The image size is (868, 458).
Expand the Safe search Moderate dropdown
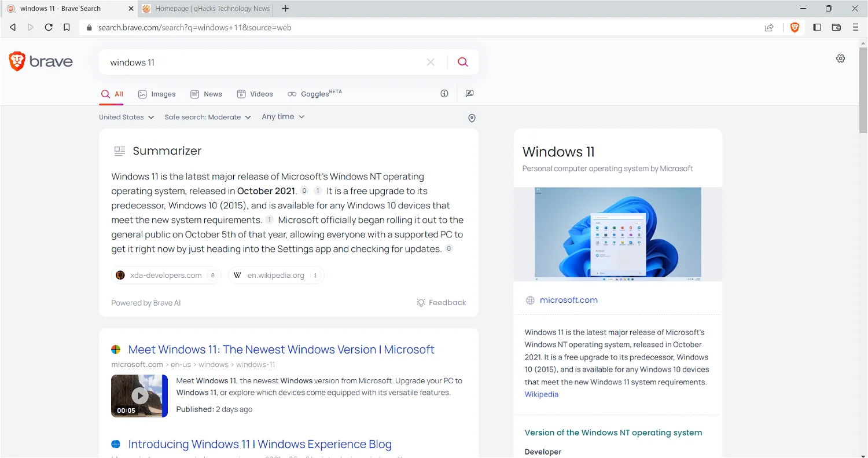[x=207, y=117]
